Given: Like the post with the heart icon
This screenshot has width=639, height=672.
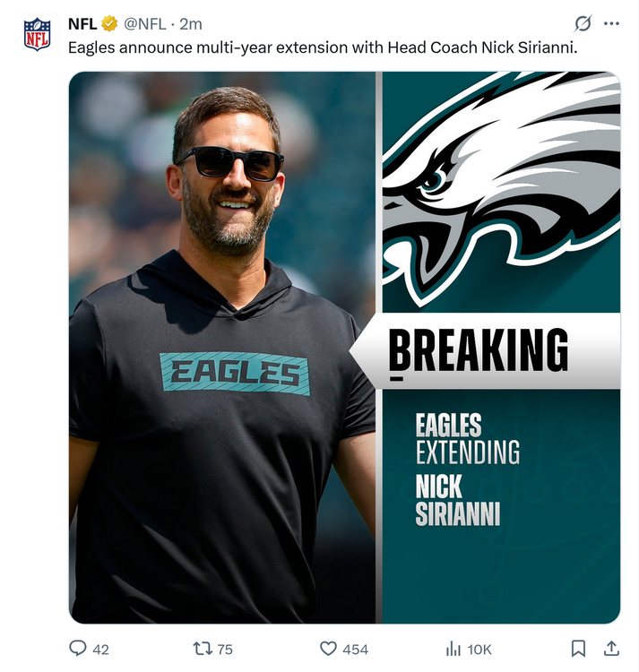Looking at the screenshot, I should (328, 648).
